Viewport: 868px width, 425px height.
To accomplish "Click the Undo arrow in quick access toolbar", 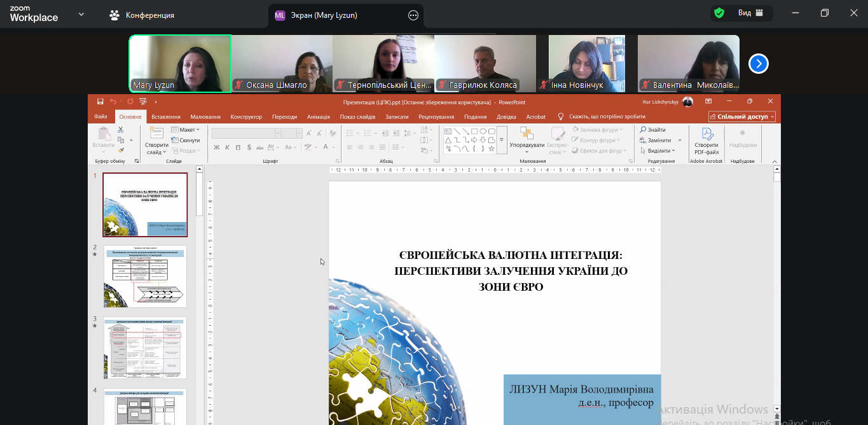I will click(113, 102).
